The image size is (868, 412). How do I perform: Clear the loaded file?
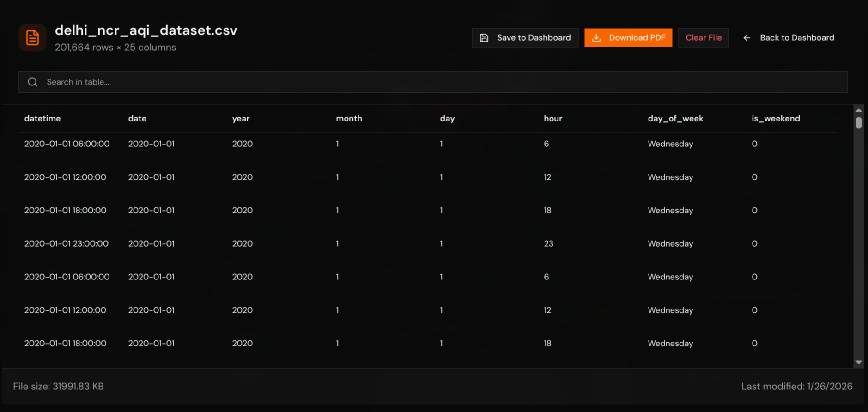(704, 38)
